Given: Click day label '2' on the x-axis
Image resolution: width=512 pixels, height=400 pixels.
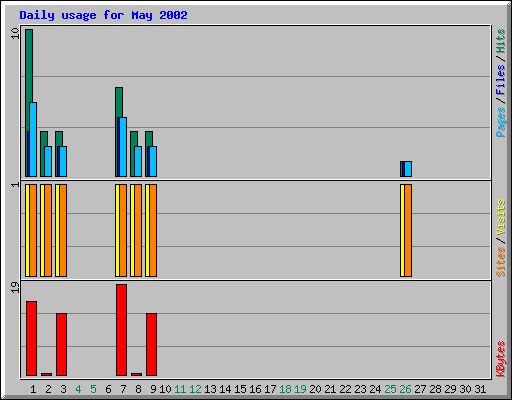Looking at the screenshot, I should [x=48, y=389].
